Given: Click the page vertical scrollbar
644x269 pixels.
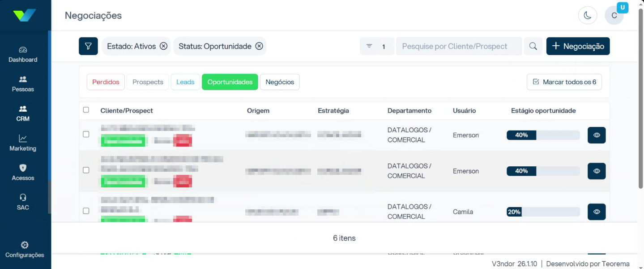Looking at the screenshot, I should tap(641, 99).
